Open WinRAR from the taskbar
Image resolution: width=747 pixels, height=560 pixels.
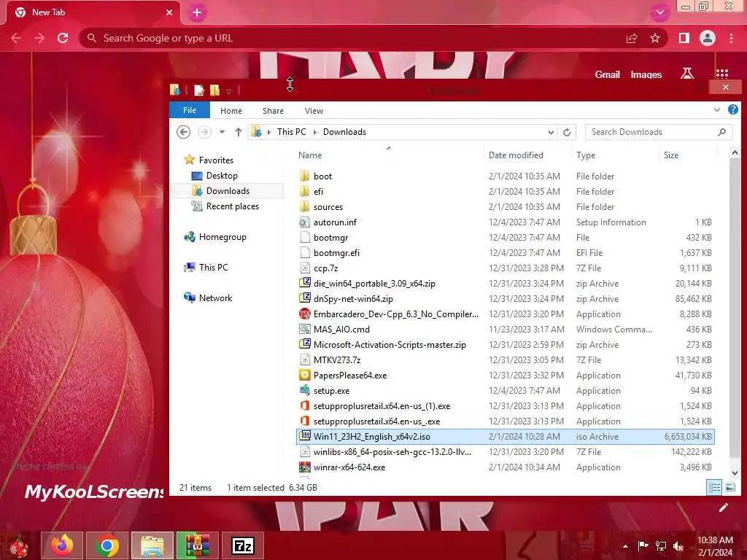(x=197, y=545)
